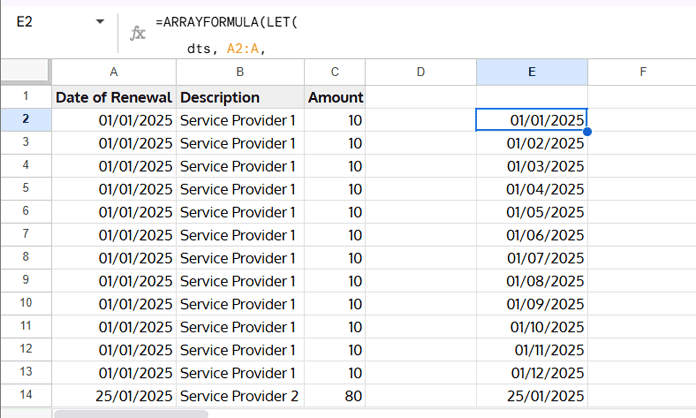Select column F header
Viewport: 696px width, 418px height.
(642, 72)
